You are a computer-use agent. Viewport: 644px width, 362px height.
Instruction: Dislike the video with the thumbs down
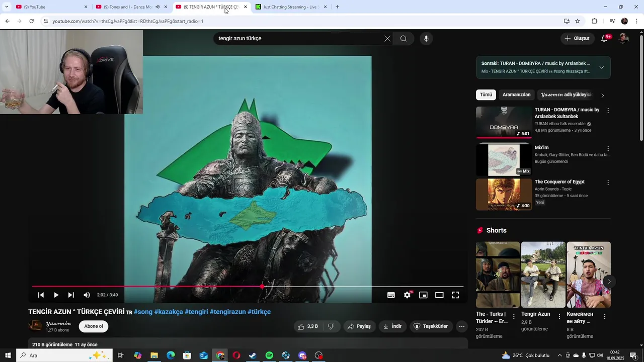331,326
